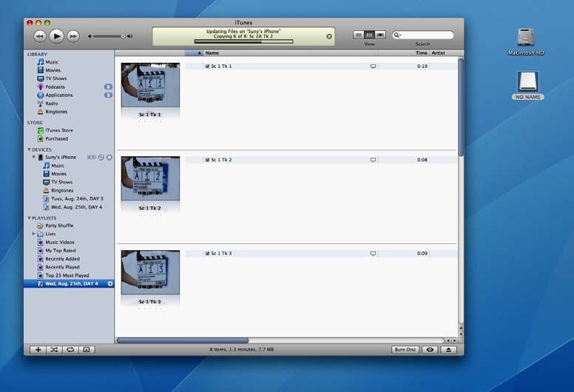Toggle repeat mode

(70, 350)
